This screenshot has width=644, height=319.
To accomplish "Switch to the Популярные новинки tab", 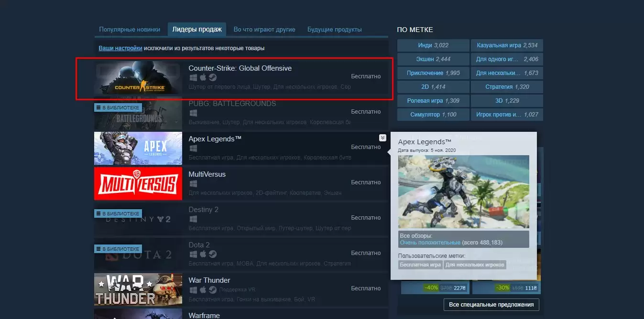I will click(130, 30).
